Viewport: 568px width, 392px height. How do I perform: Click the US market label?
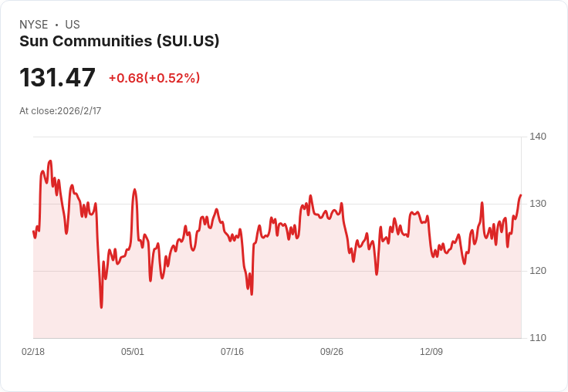click(73, 25)
